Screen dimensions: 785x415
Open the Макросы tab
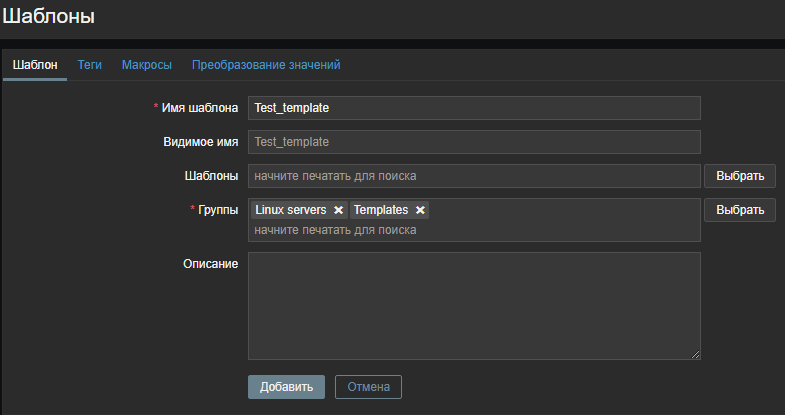tap(147, 65)
